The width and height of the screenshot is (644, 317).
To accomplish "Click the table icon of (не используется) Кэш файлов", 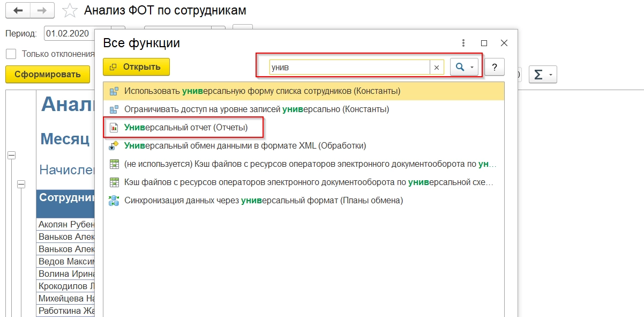I will [x=114, y=164].
